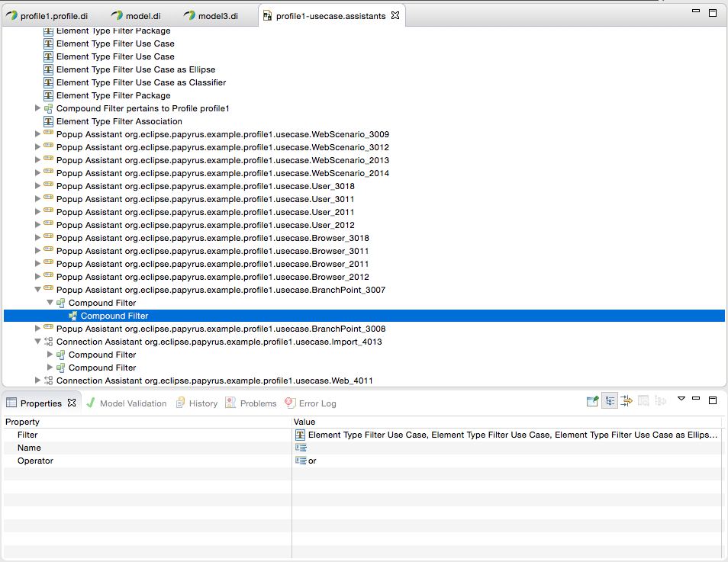Select the Operator property row label
This screenshot has height=562, width=728.
click(x=35, y=461)
